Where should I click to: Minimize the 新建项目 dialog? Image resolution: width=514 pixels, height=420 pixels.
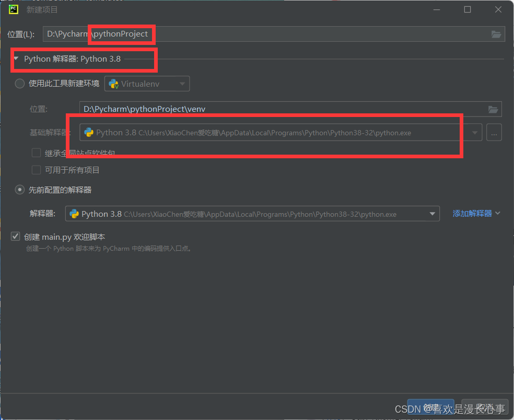click(437, 9)
